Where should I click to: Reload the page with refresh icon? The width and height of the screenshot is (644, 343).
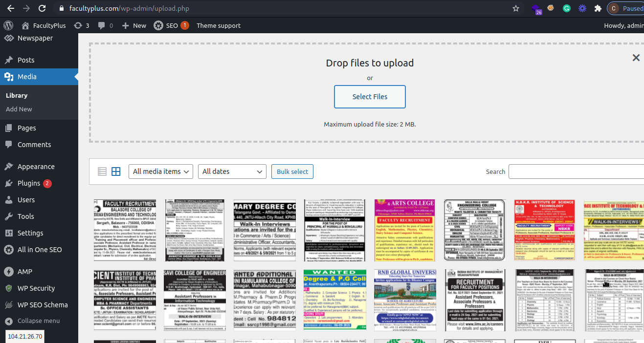pyautogui.click(x=42, y=8)
